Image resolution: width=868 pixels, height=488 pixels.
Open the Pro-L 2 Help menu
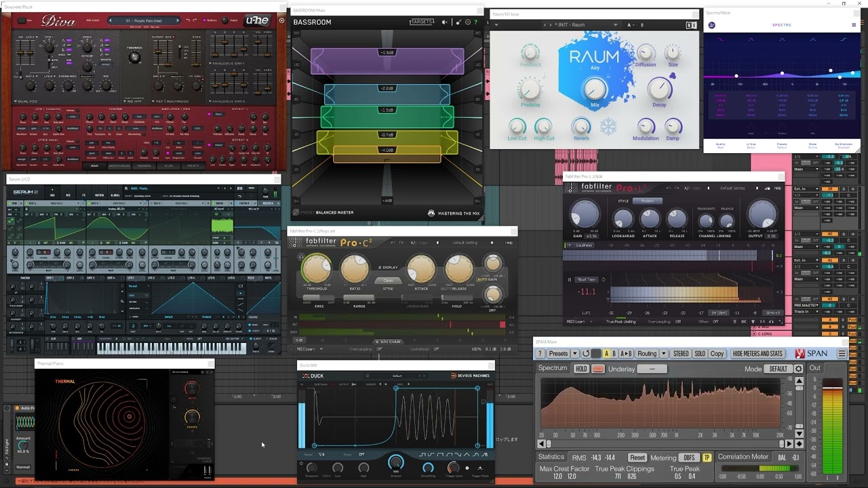tap(778, 188)
